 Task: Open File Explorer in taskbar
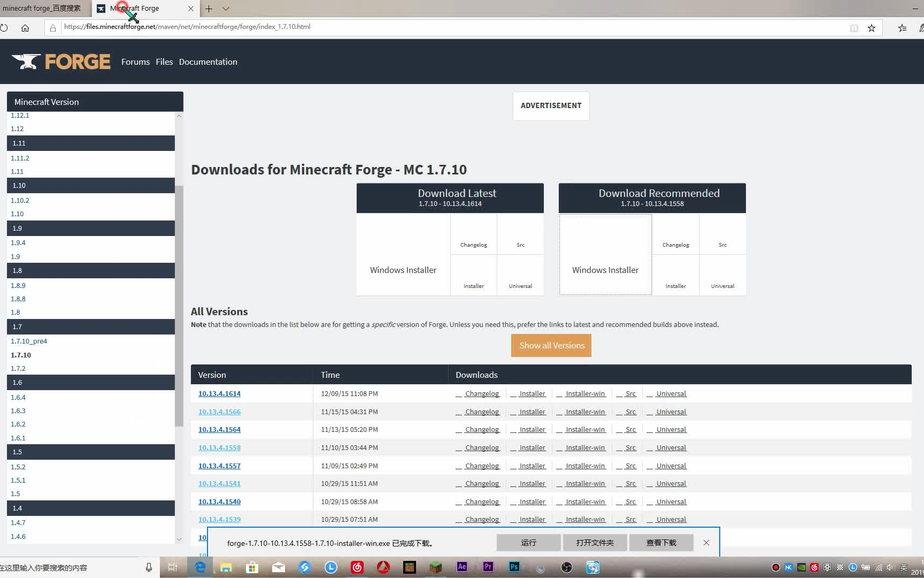226,567
